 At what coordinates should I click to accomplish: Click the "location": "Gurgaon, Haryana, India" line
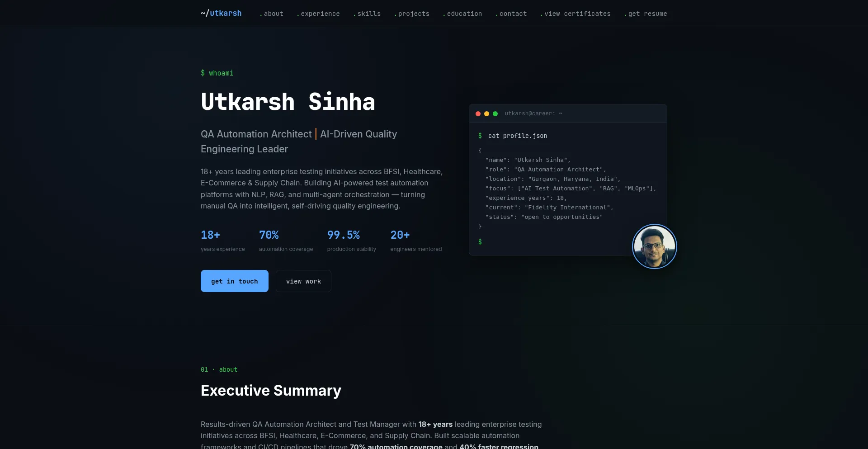coord(553,179)
